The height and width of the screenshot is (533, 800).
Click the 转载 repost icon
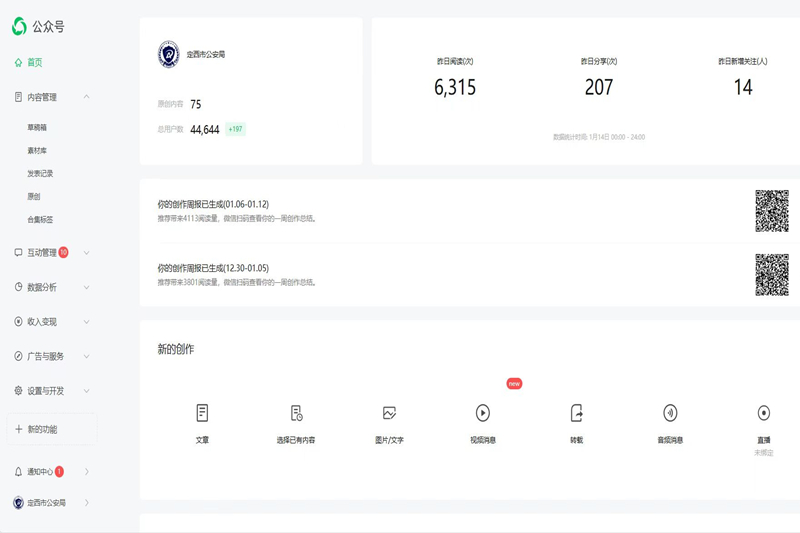pos(576,413)
